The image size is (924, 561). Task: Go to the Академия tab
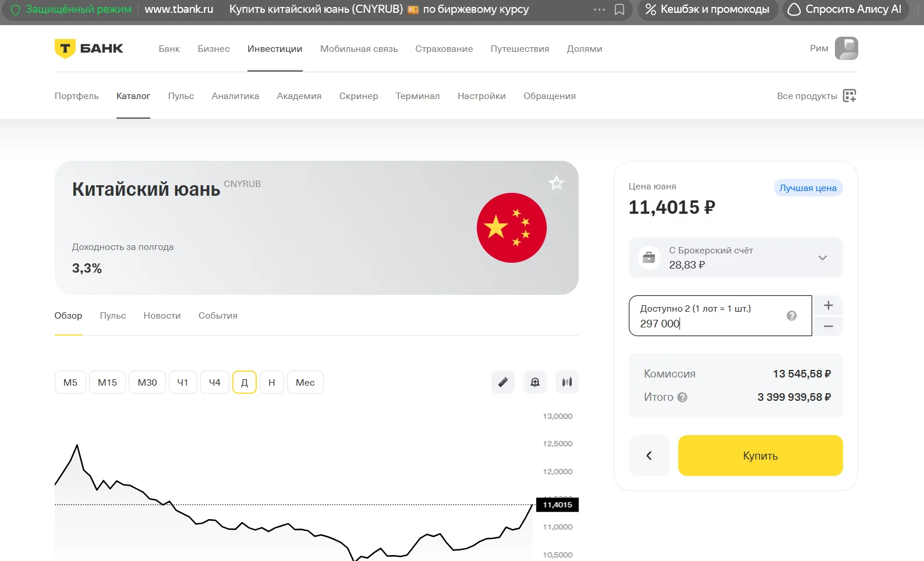click(x=299, y=96)
